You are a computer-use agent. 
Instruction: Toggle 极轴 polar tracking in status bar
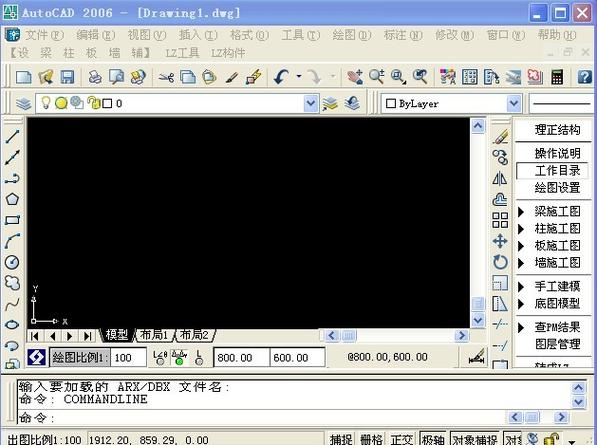tap(433, 439)
